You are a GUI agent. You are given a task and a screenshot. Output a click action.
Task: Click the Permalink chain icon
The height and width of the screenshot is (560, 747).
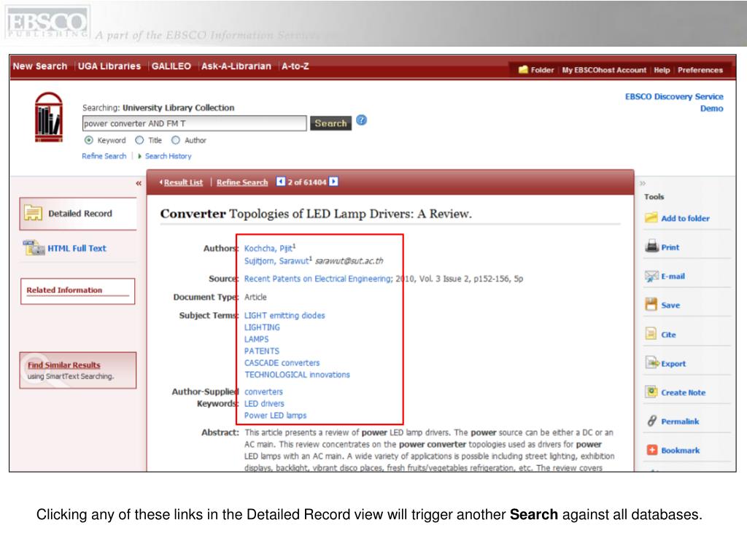(x=651, y=421)
